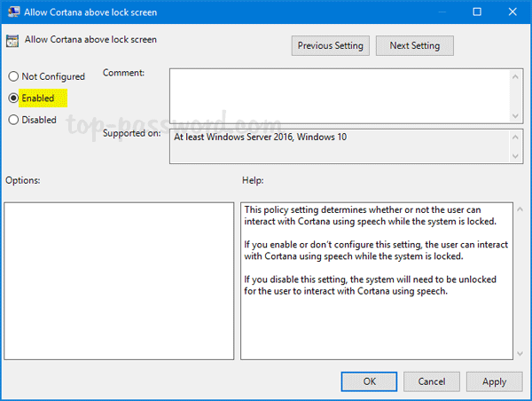Viewport: 532px width, 401px height.
Task: Select the Not Configured radio button
Action: (x=13, y=77)
